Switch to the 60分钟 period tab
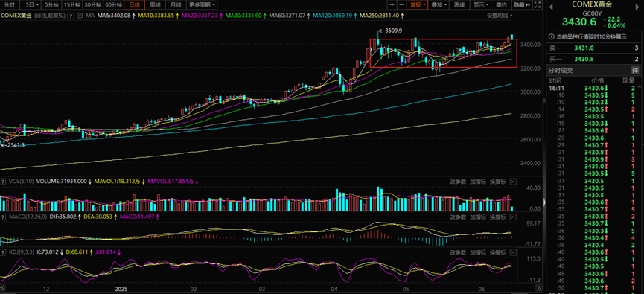Image resolution: width=644 pixels, height=294 pixels. pos(113,5)
